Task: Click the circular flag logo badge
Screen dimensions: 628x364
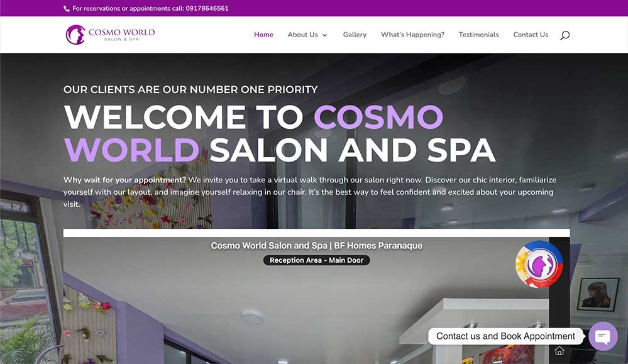Action: coord(539,264)
